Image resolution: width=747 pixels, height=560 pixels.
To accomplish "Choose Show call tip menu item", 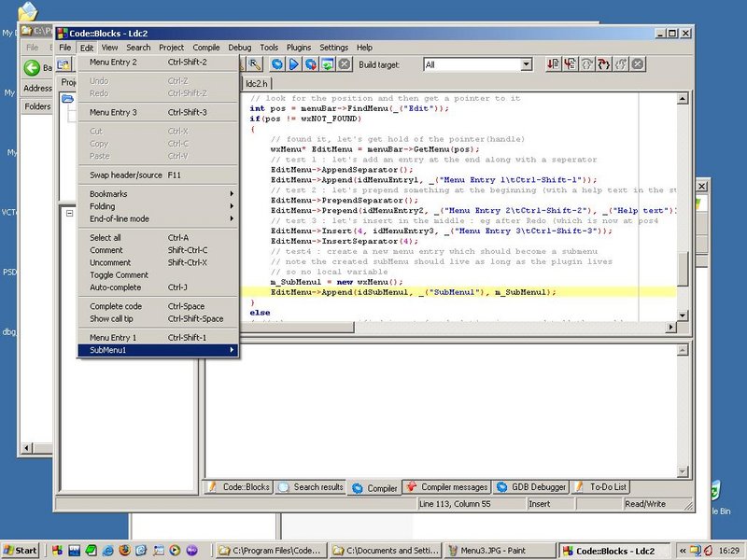I will pos(158,318).
